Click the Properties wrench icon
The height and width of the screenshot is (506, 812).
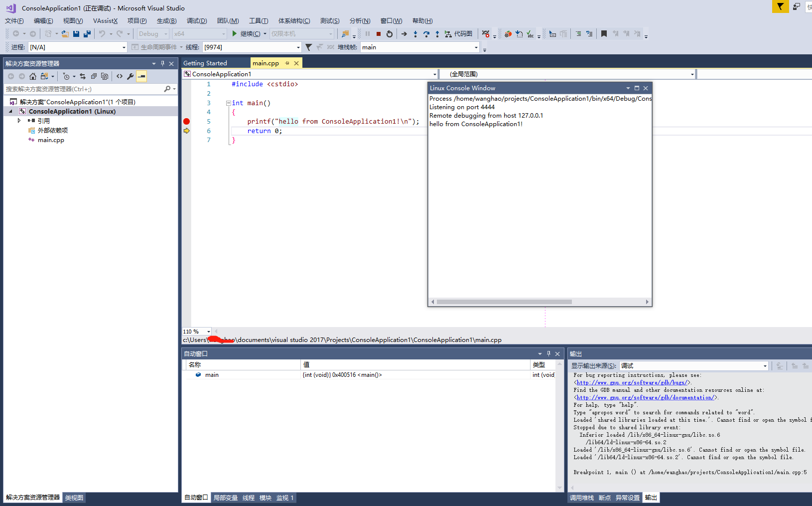coord(131,76)
